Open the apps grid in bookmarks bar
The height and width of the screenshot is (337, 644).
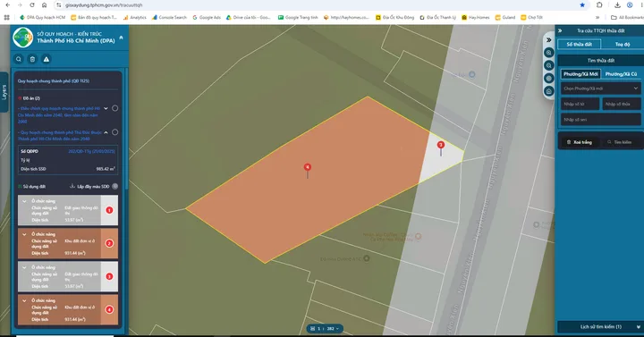pyautogui.click(x=6, y=17)
